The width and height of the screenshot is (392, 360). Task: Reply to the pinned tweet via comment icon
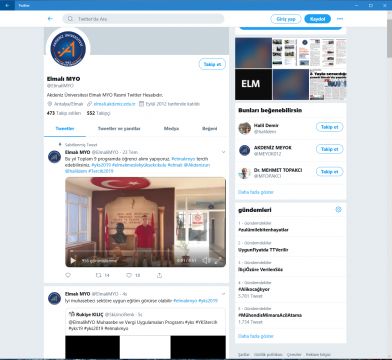click(x=129, y=275)
